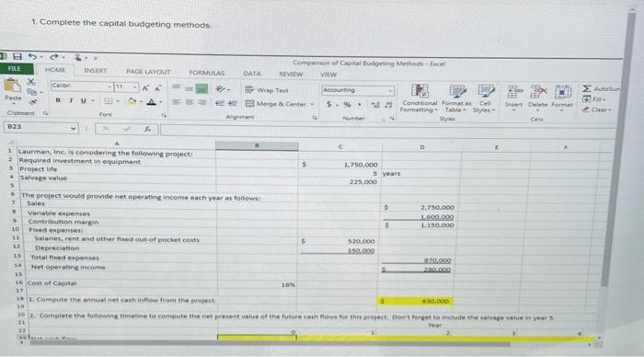
Task: Apply font color with the A icon
Action: tap(151, 101)
